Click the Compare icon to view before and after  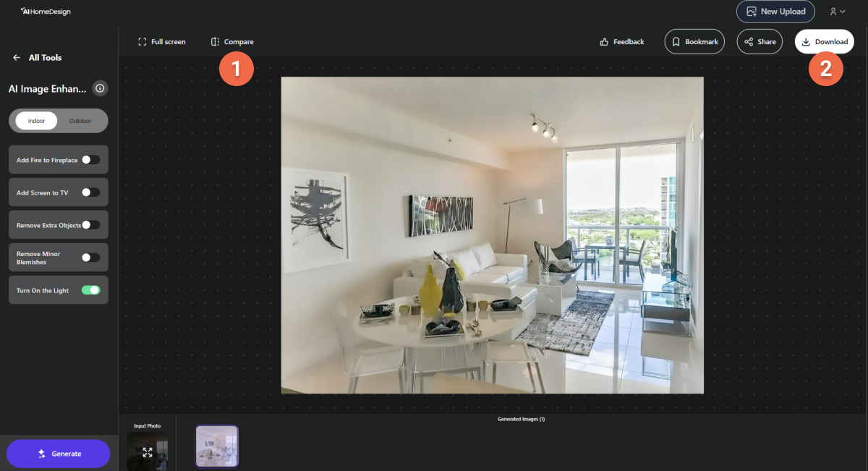click(x=214, y=41)
